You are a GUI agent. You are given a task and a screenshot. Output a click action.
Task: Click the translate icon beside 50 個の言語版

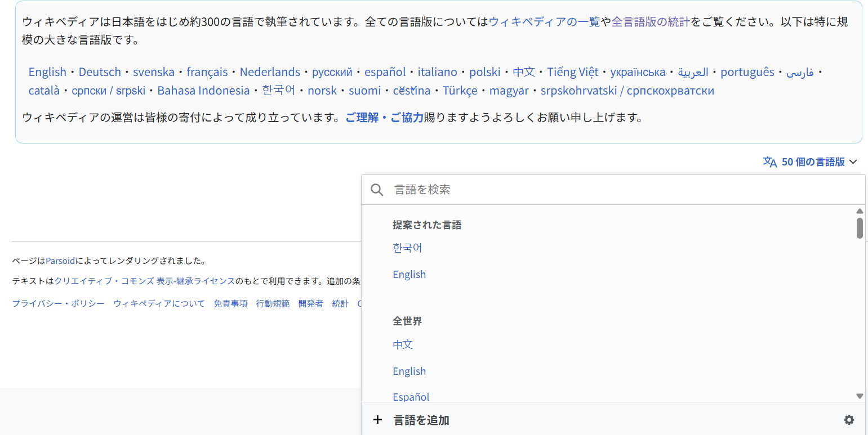[x=769, y=162]
